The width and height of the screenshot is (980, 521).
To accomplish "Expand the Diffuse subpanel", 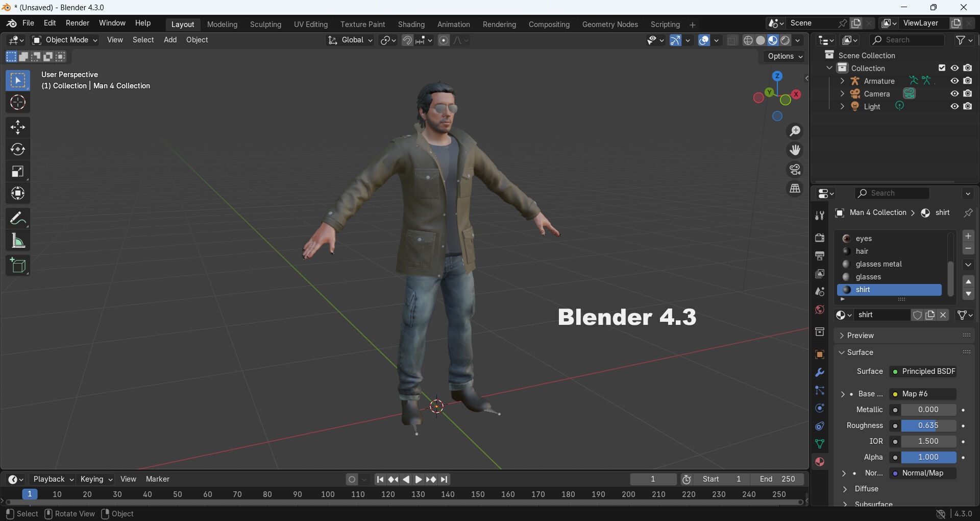I will click(866, 489).
